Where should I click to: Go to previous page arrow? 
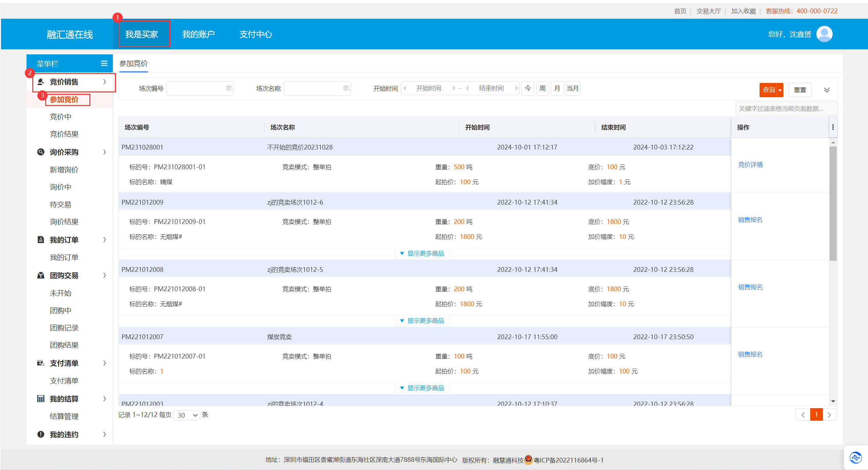click(x=803, y=415)
